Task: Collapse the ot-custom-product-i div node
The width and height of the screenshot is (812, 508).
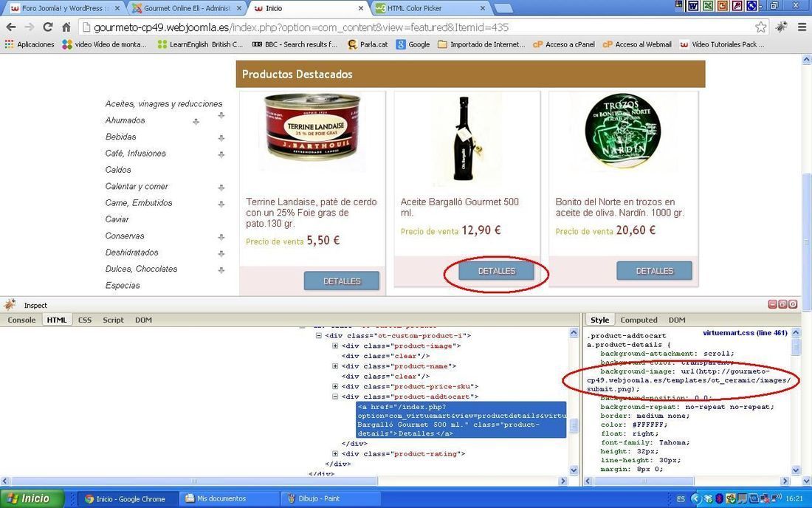Action: (318, 335)
